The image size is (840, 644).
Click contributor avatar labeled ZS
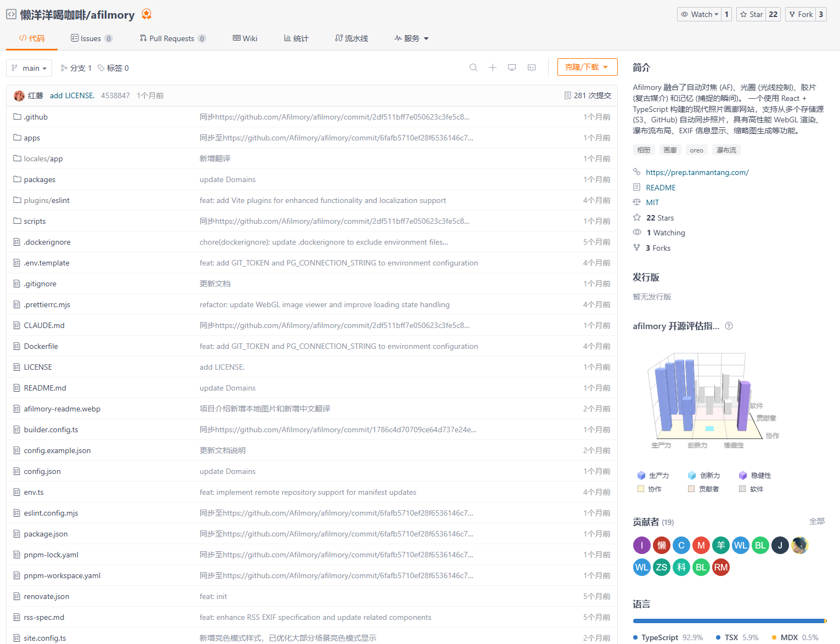[662, 567]
